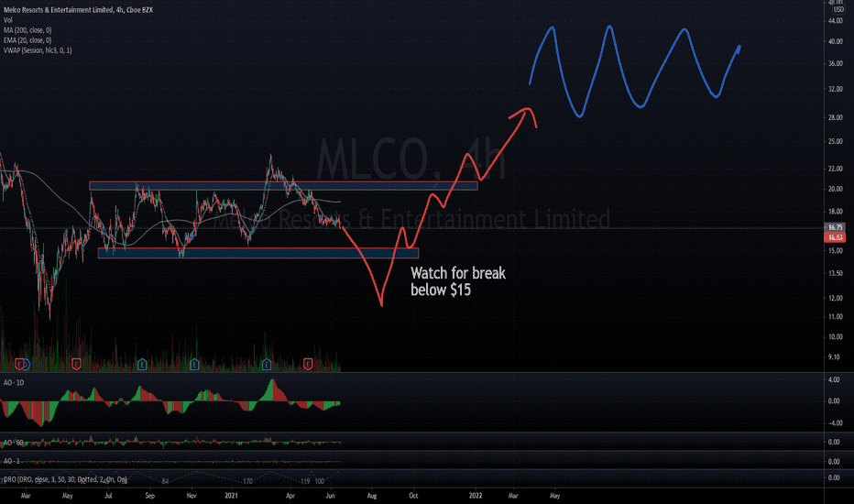This screenshot has width=854, height=504.
Task: Open the red earnings marker near May 2020
Action: pos(76,364)
